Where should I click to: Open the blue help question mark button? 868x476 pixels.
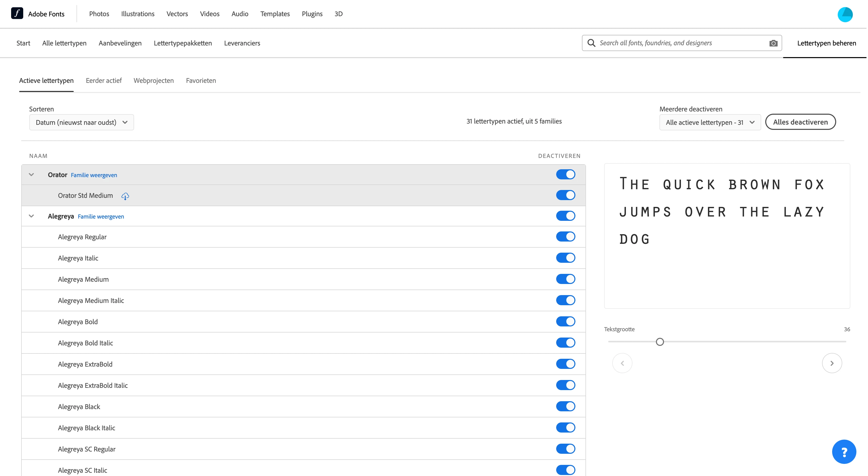pyautogui.click(x=844, y=452)
